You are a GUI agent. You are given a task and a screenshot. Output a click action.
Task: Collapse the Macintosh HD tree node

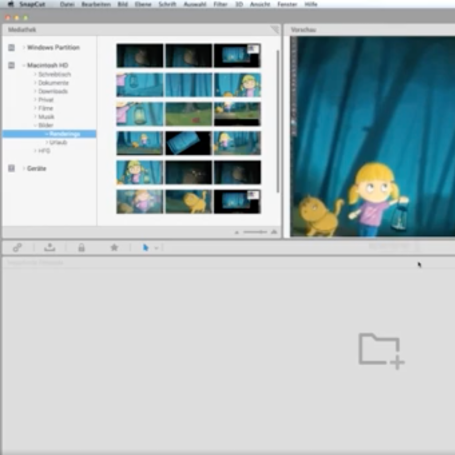pyautogui.click(x=24, y=65)
